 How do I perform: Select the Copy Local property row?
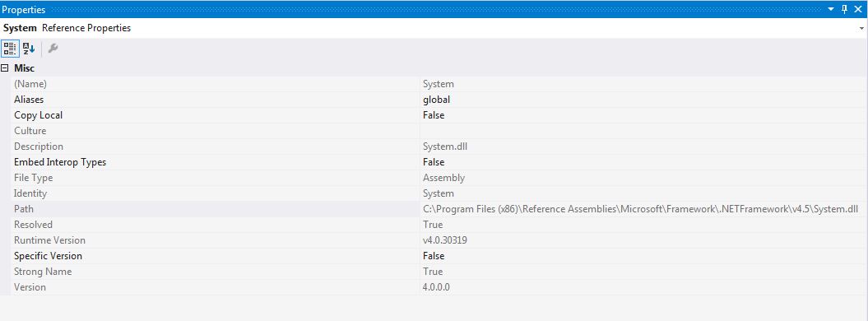point(434,115)
